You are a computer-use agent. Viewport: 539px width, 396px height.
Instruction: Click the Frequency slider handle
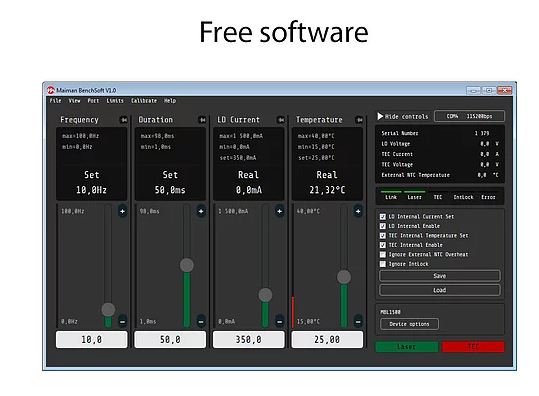pos(108,309)
